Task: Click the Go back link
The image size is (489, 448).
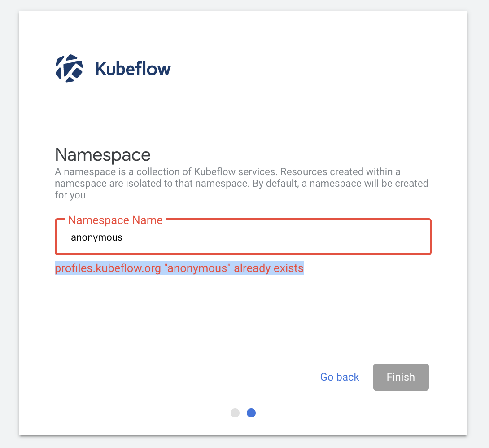Action: point(339,377)
